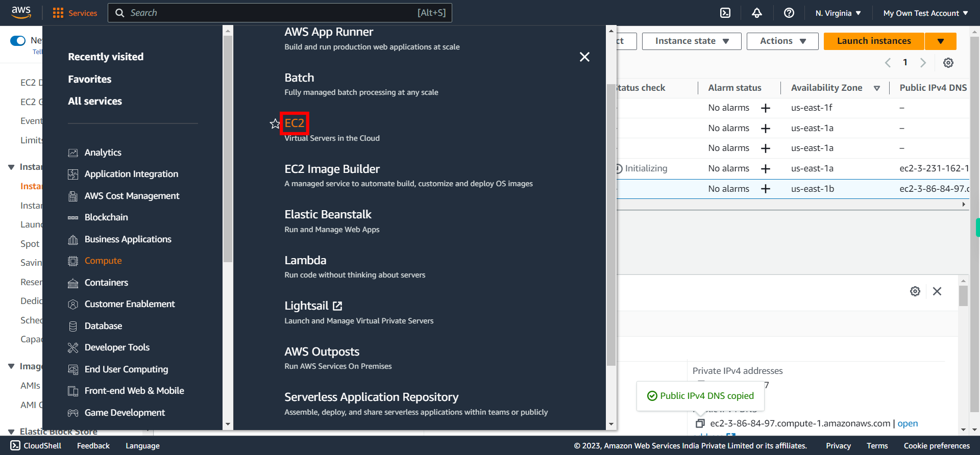Click the AWS logo home icon
The image size is (980, 455).
pyautogui.click(x=21, y=12)
